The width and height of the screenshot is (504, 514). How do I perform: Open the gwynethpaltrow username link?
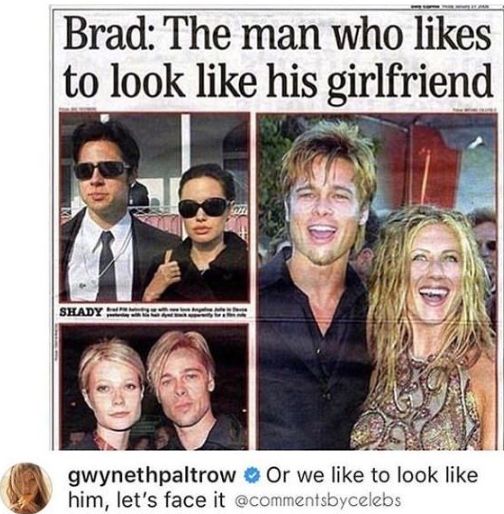click(152, 476)
